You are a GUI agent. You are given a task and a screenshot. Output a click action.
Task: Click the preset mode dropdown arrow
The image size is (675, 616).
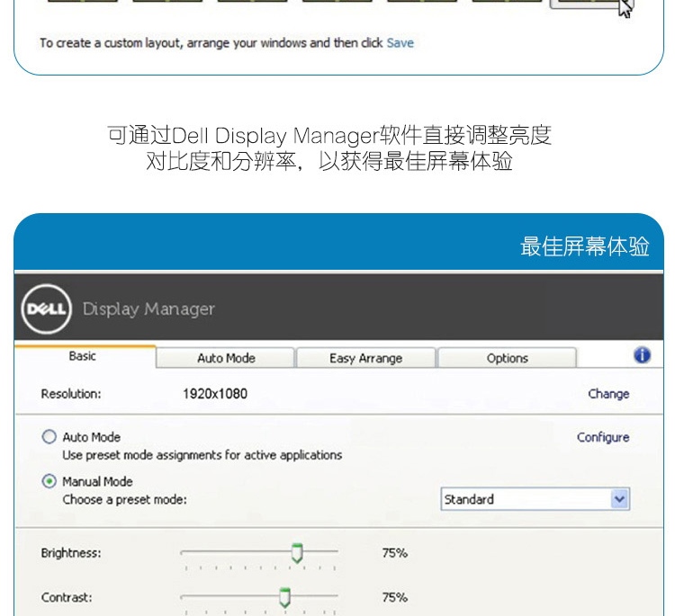point(619,499)
